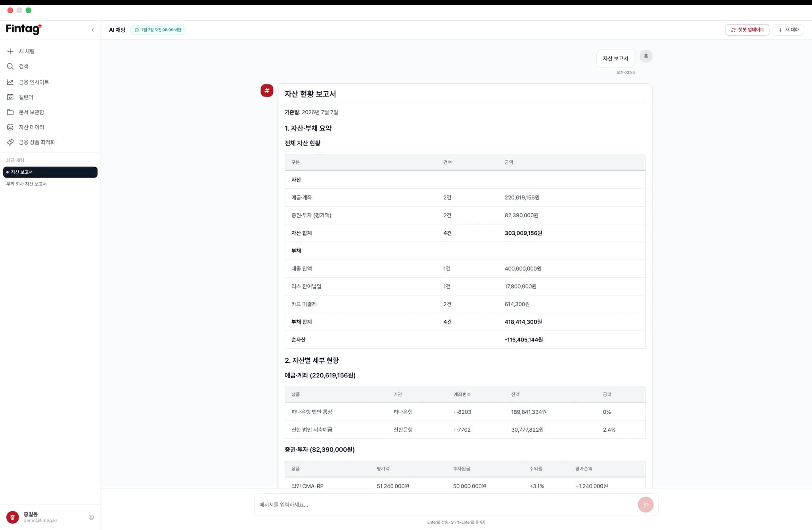Click the -115,405,144원 net asset value

pos(524,340)
